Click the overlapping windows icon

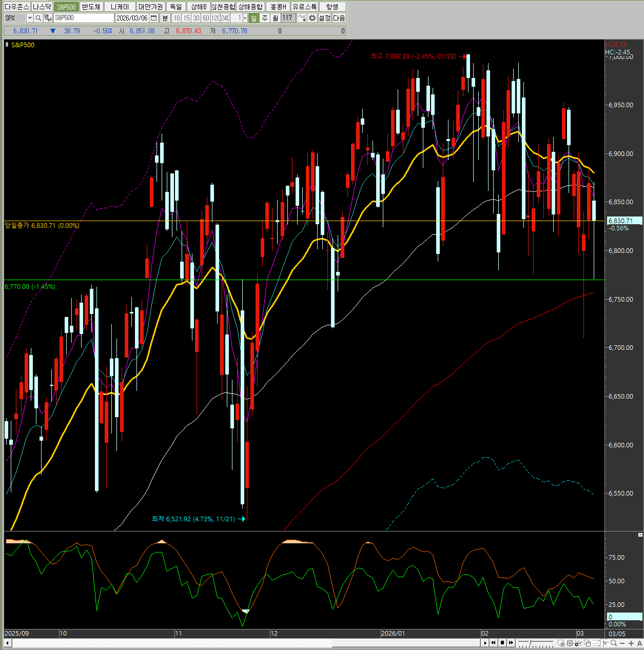588,643
